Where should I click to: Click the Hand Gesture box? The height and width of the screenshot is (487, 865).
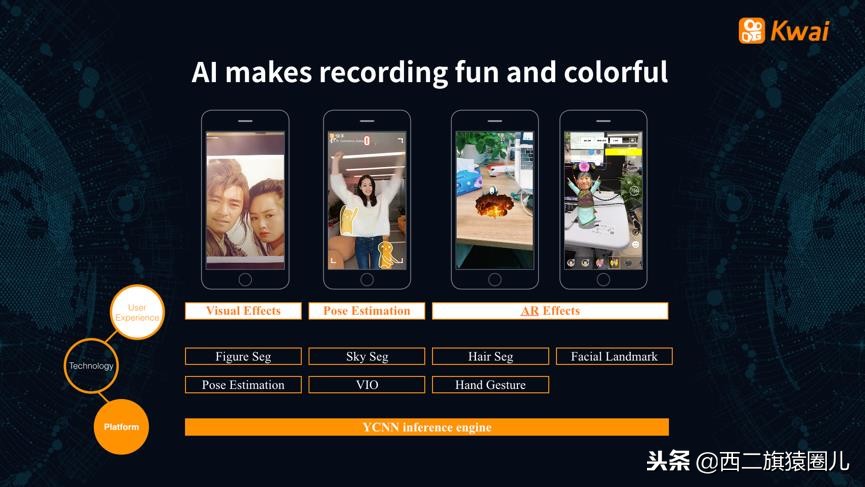click(x=490, y=384)
